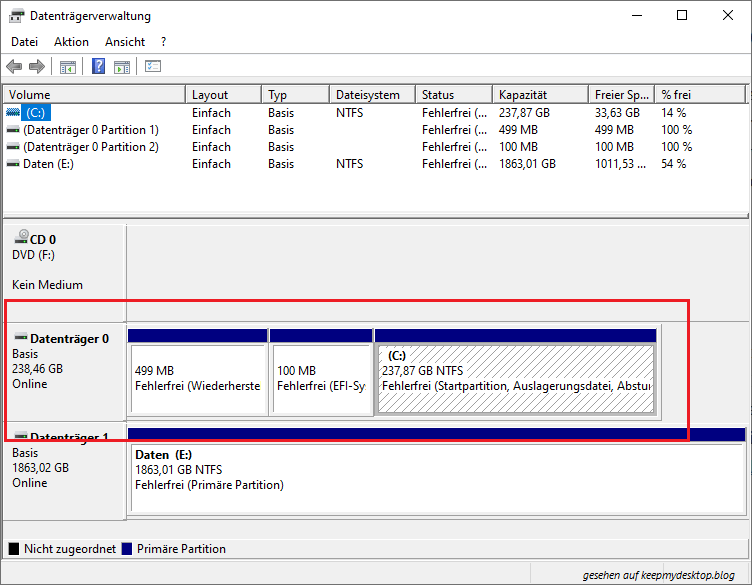Screen dimensions: 752x585
Task: Select the (C:) 237,87 GB NTFS partition block
Action: 515,378
